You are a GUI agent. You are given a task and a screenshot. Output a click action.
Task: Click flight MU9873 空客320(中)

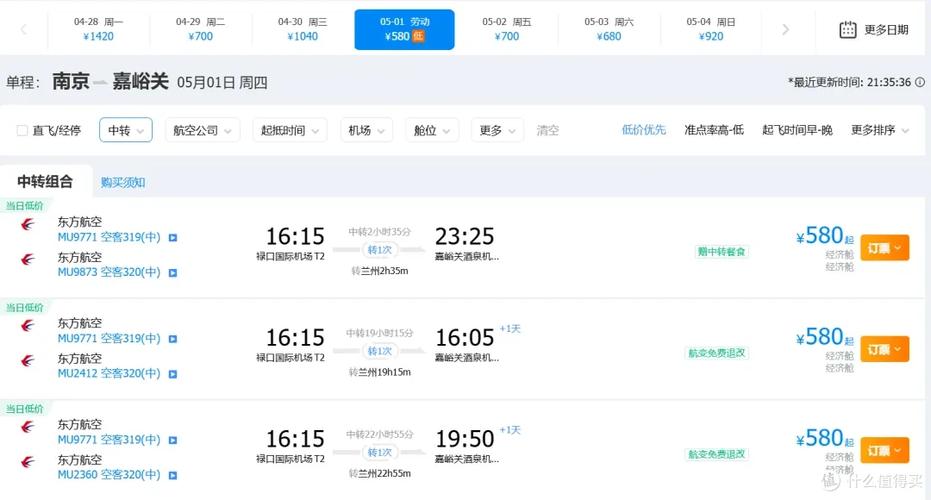(109, 272)
